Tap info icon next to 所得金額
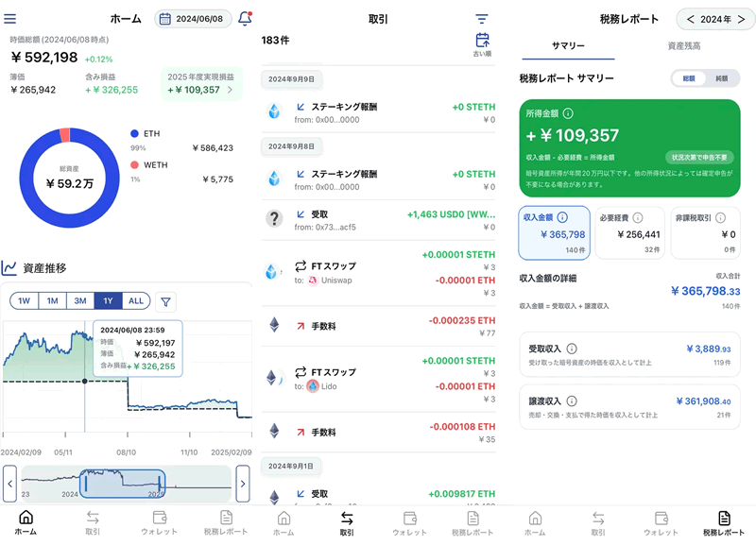The height and width of the screenshot is (545, 756). click(569, 113)
